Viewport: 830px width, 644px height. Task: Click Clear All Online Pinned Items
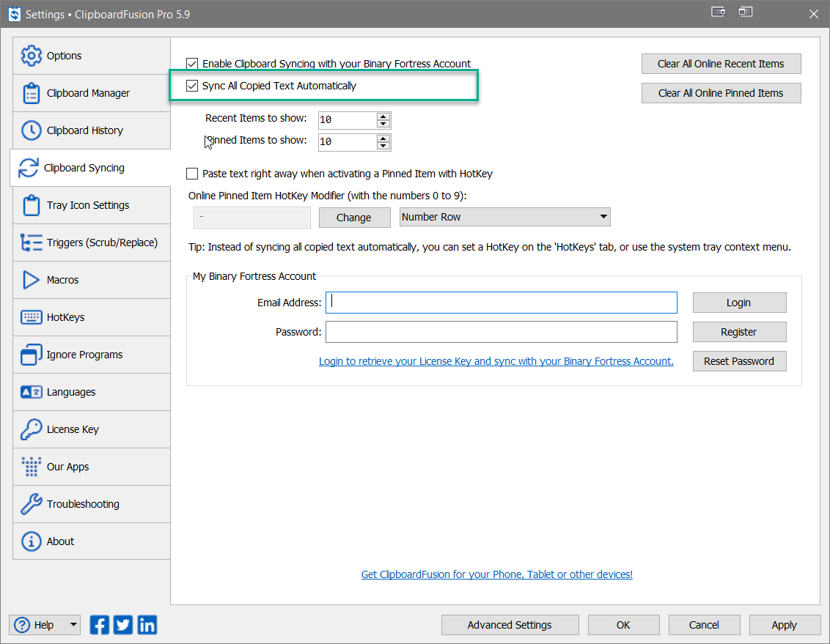(721, 93)
